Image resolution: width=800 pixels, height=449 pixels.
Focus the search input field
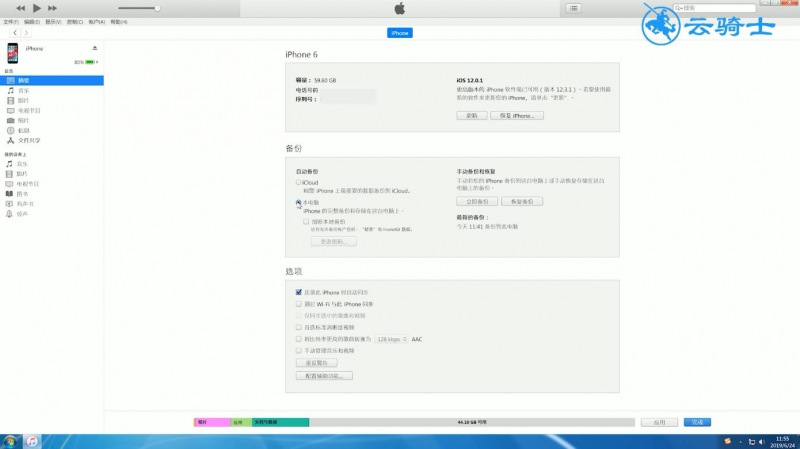pos(714,8)
